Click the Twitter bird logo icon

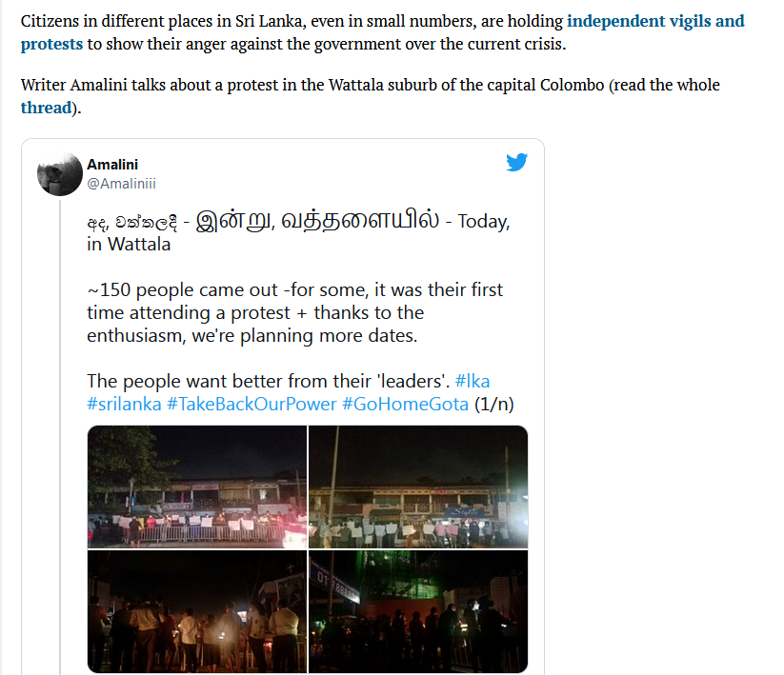(x=516, y=162)
